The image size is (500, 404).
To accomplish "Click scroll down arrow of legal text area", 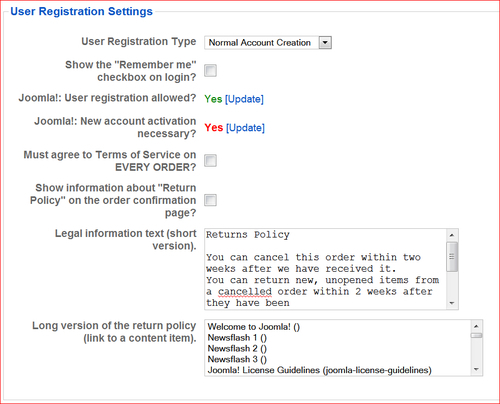I will [x=452, y=303].
